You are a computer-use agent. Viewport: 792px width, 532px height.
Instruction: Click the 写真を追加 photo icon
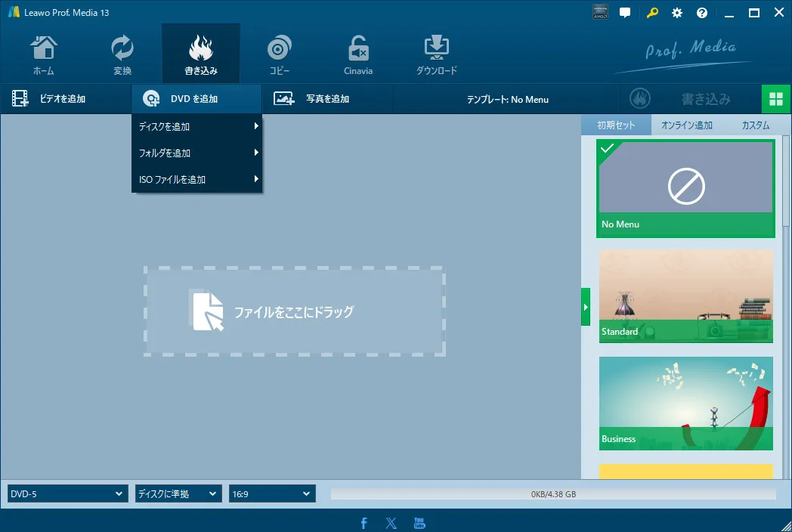point(284,98)
